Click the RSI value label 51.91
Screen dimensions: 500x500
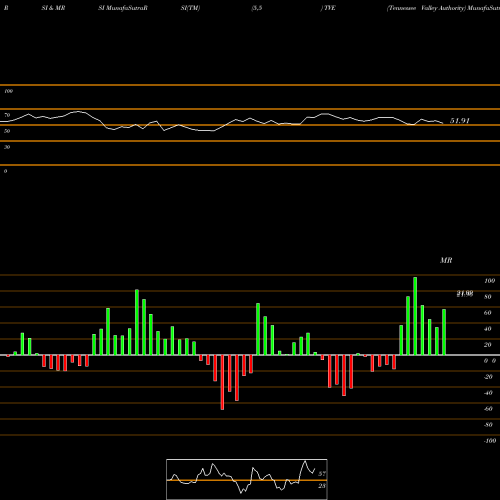[460, 121]
